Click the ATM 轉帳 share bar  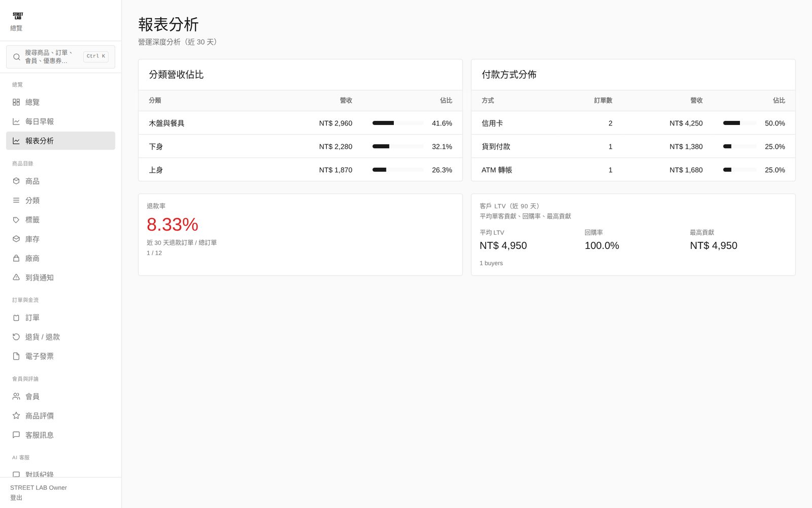pyautogui.click(x=739, y=170)
